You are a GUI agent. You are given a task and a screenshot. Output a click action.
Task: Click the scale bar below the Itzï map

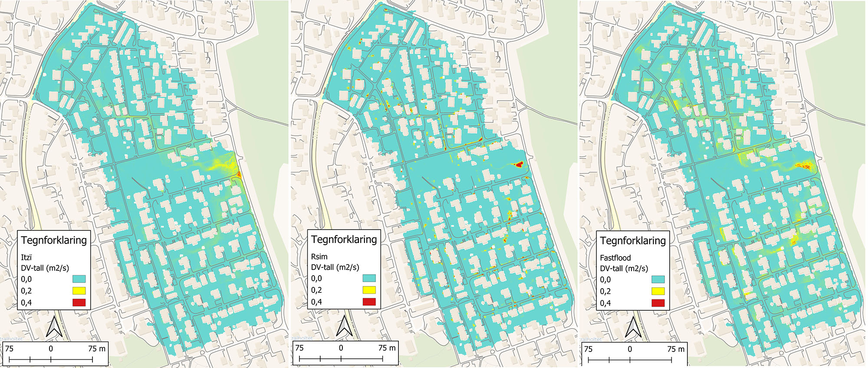(x=51, y=359)
